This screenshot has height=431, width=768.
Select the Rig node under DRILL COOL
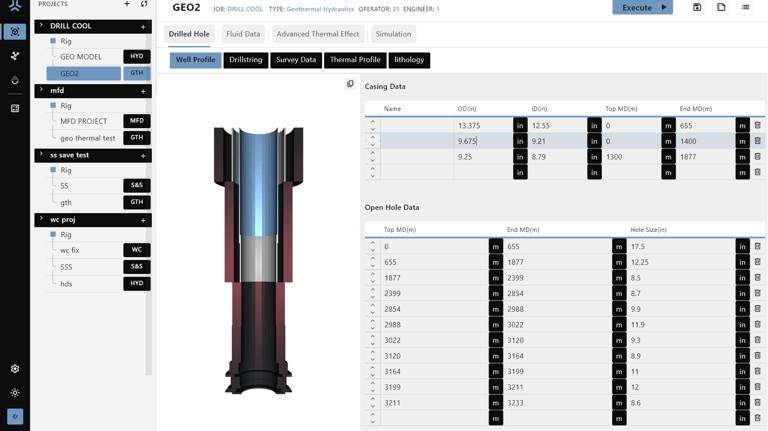66,41
